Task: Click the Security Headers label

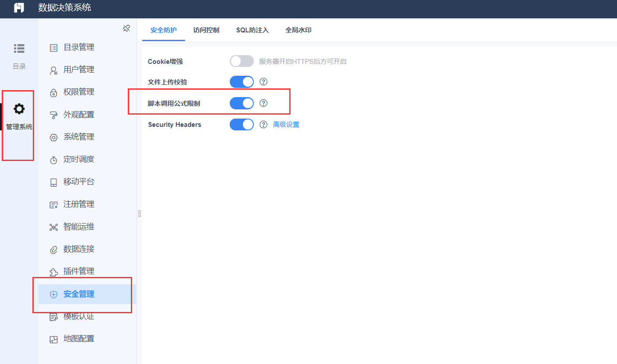Action: 175,125
